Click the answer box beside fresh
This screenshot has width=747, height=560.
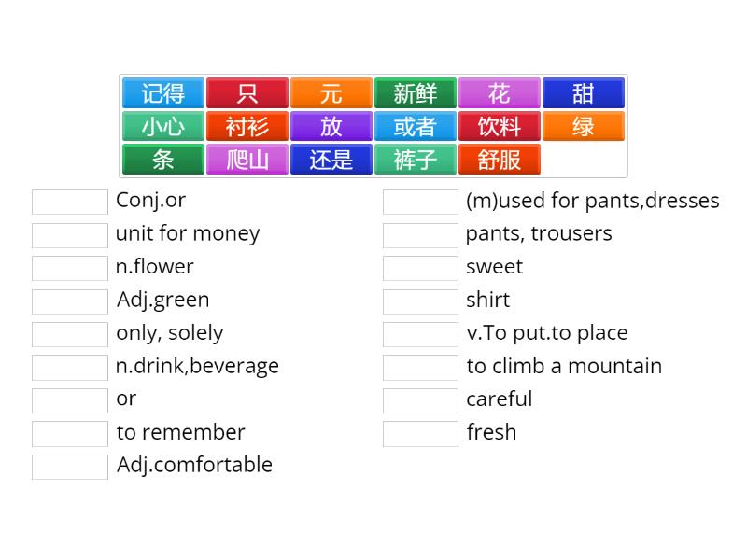point(420,432)
